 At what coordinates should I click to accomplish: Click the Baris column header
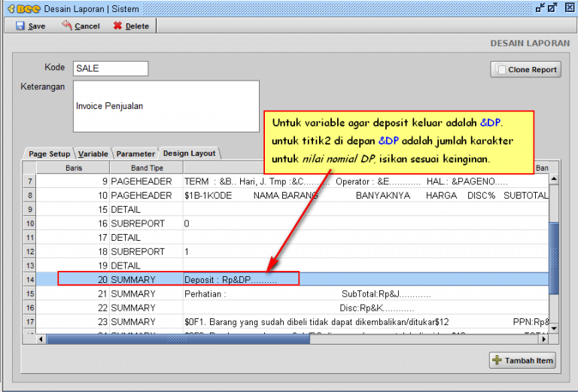(x=73, y=168)
